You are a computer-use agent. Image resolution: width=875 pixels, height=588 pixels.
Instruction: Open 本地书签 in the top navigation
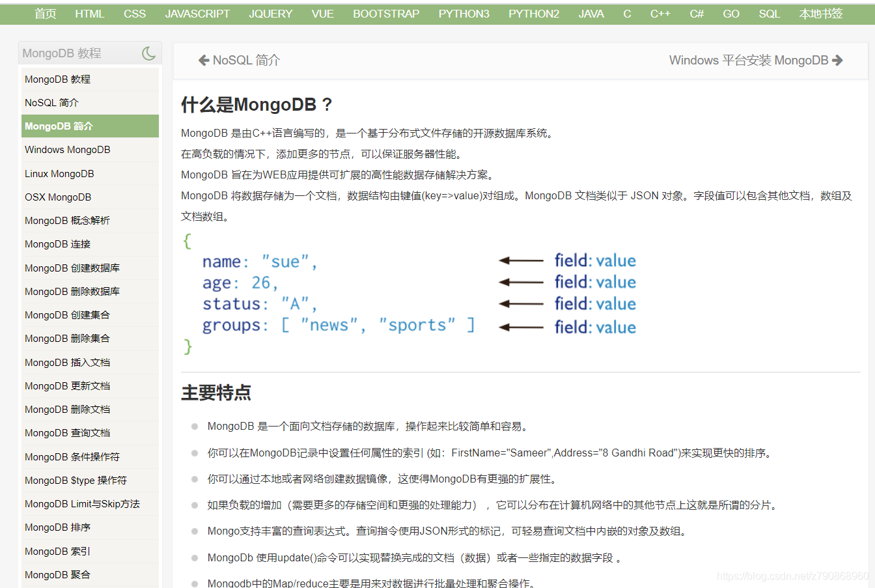click(x=821, y=14)
